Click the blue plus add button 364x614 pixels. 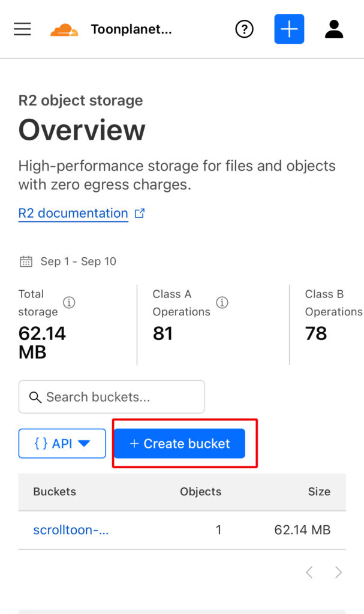coord(289,29)
